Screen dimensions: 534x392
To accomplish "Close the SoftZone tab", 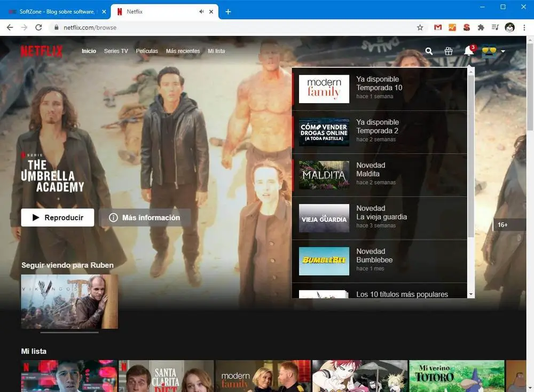I will click(104, 12).
